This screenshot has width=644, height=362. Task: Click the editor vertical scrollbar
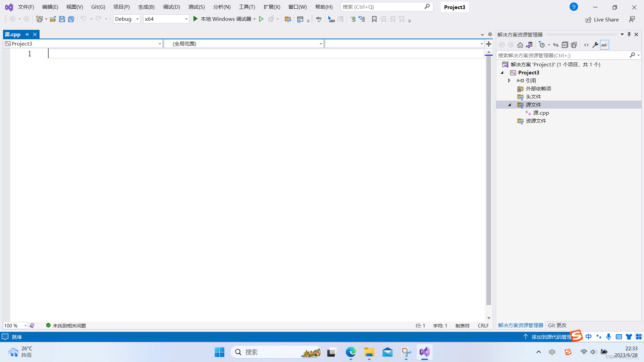click(x=489, y=181)
